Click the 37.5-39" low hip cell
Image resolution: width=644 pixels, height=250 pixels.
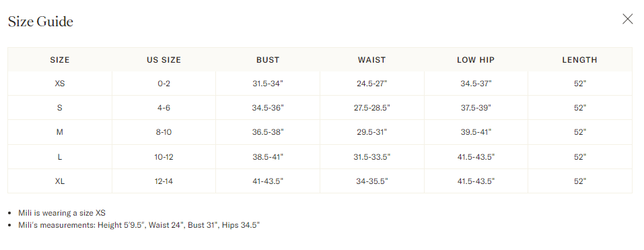click(x=476, y=108)
